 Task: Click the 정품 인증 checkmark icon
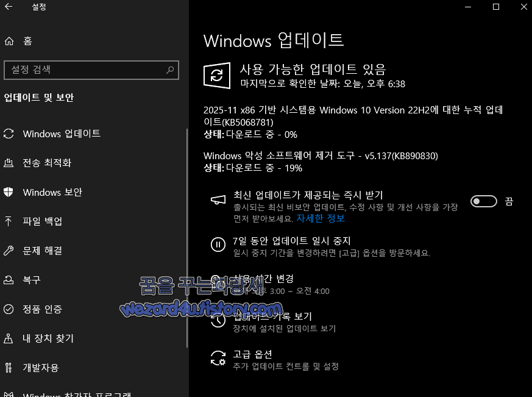pyautogui.click(x=9, y=309)
